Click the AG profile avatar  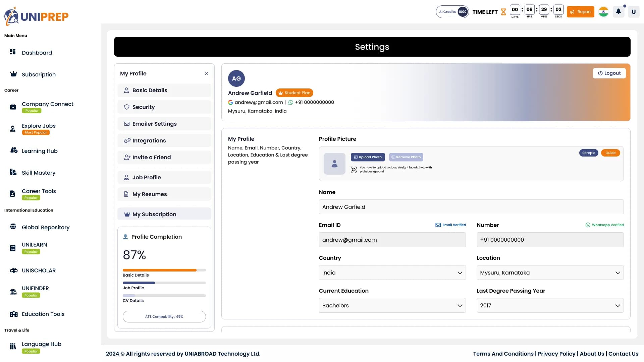point(236,78)
